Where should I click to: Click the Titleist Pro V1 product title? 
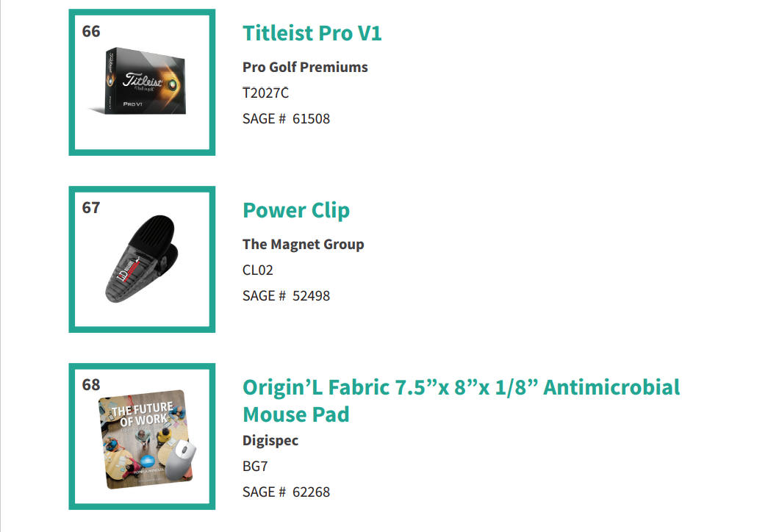pos(312,33)
